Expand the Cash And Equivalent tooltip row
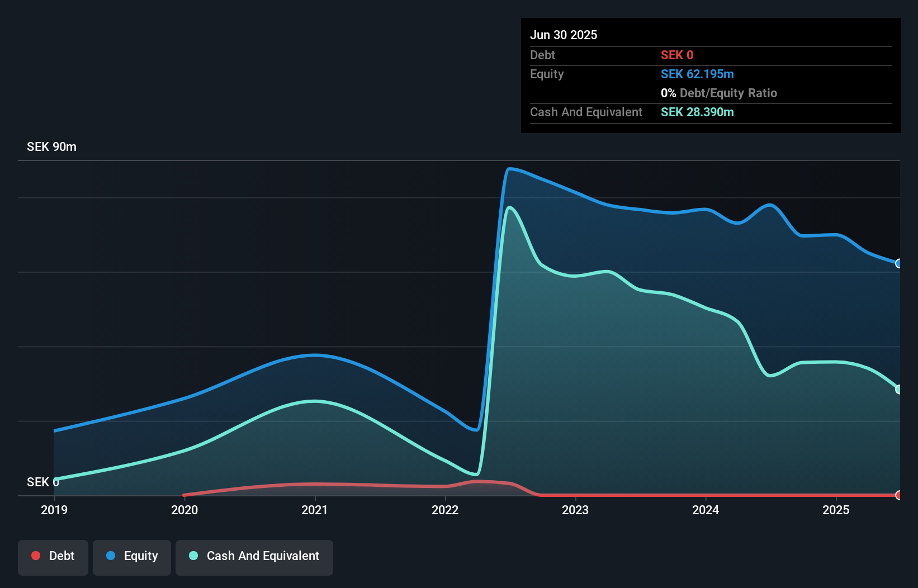This screenshot has height=588, width=918. pyautogui.click(x=586, y=112)
